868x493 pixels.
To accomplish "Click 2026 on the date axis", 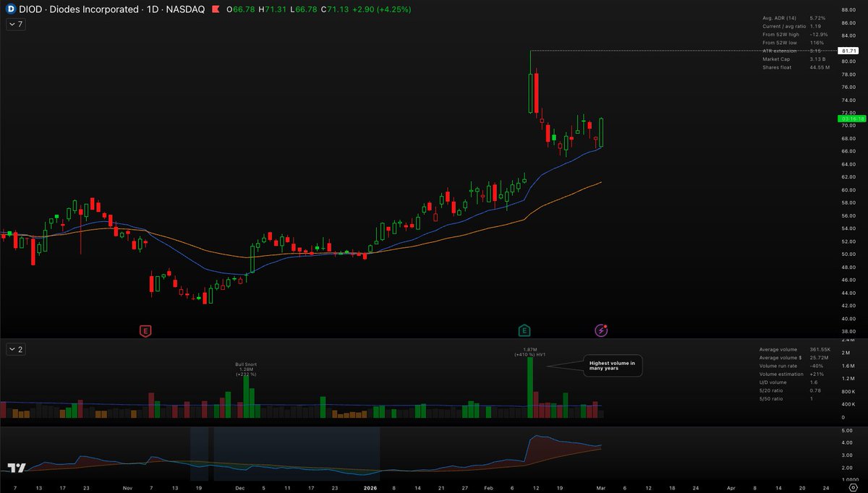I will pos(370,488).
